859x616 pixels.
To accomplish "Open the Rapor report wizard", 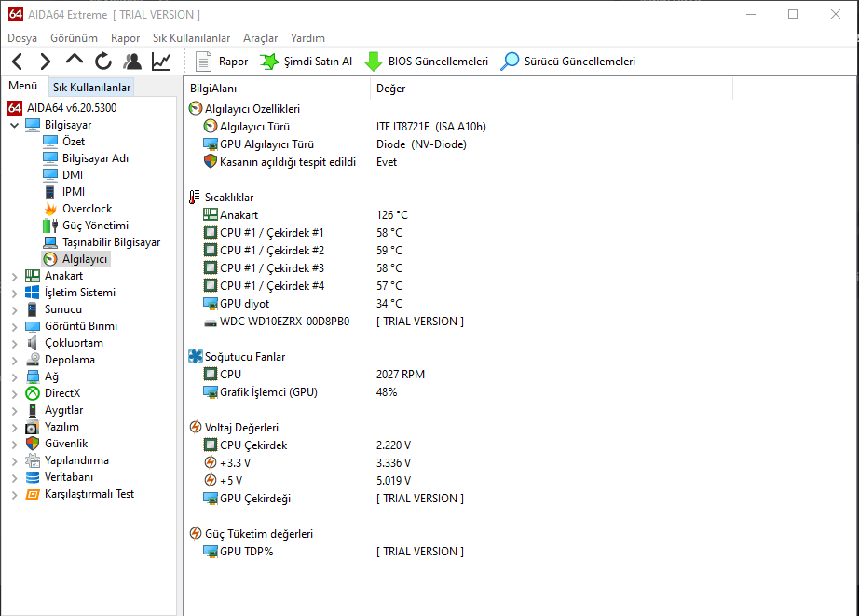I will [222, 62].
